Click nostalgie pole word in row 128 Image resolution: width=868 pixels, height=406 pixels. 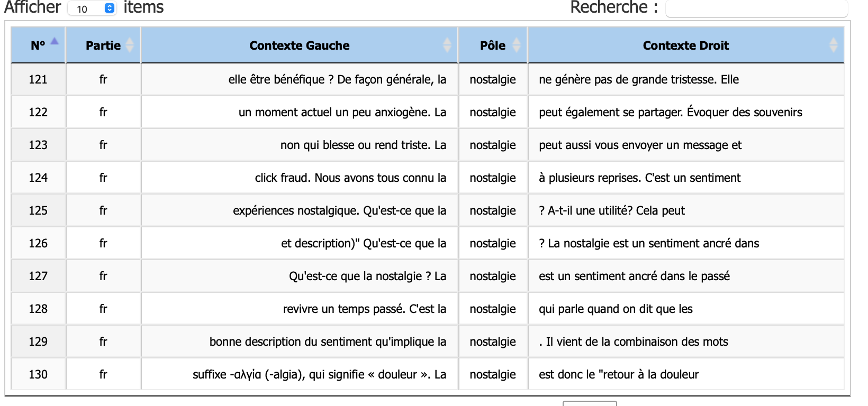coord(492,309)
